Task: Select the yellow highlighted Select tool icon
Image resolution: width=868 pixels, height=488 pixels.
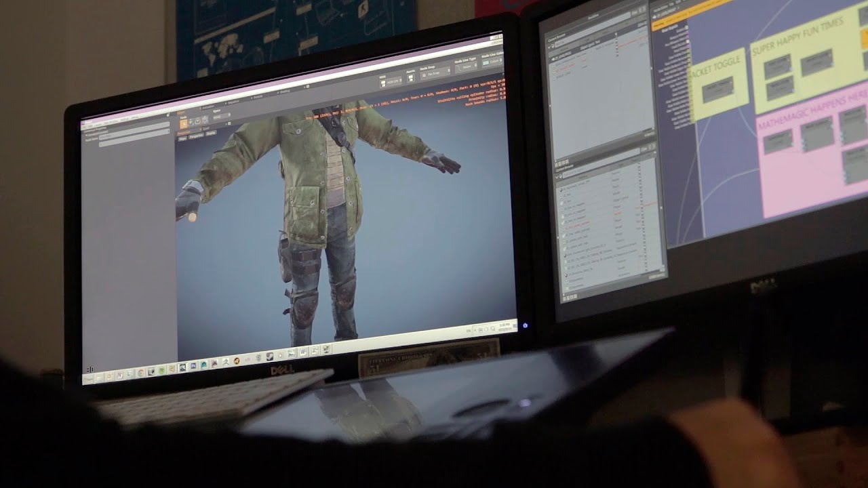Action: point(183,123)
